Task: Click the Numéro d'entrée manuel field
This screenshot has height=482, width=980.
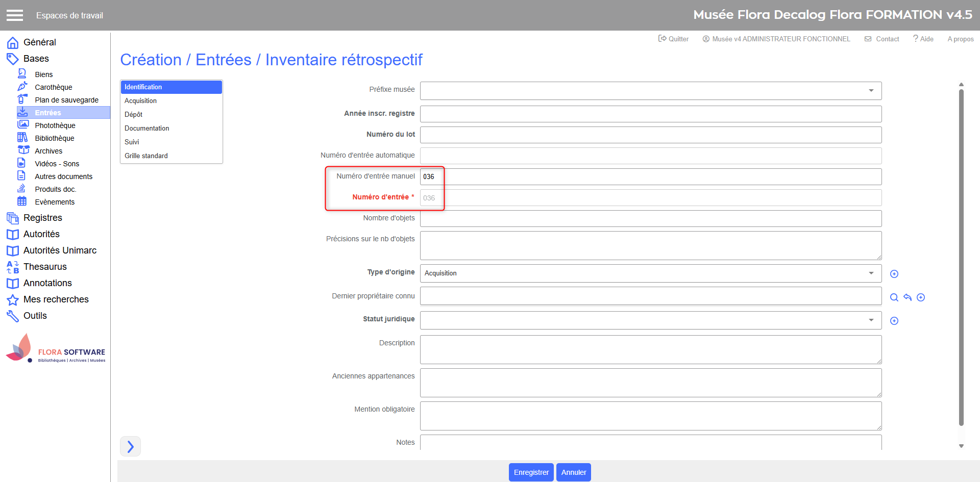Action: (650, 177)
